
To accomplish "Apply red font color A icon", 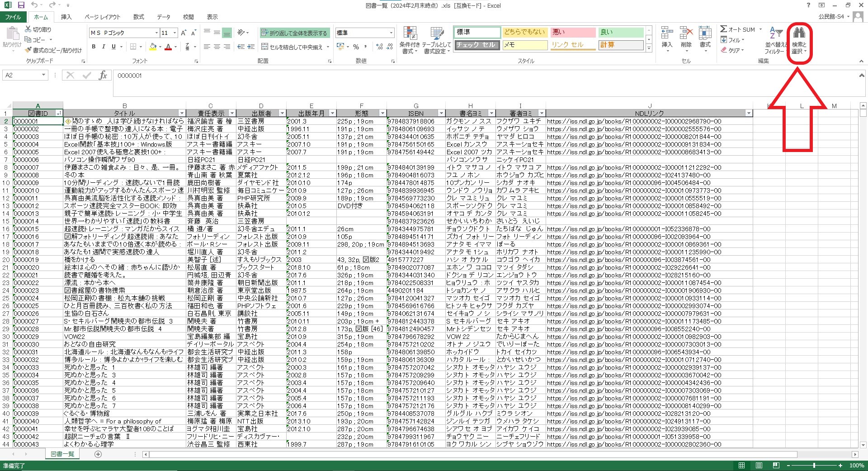I will tap(169, 47).
